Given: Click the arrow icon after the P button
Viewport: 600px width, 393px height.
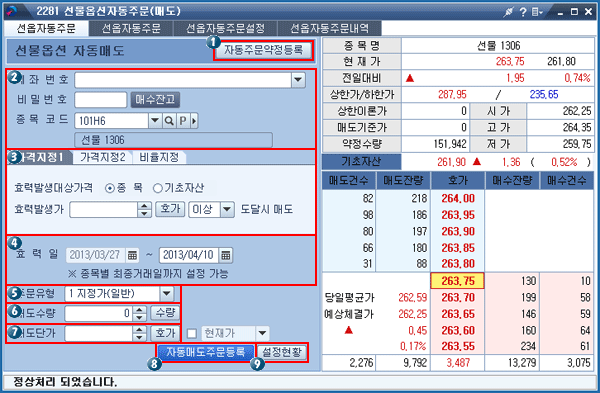Looking at the screenshot, I should pyautogui.click(x=194, y=121).
